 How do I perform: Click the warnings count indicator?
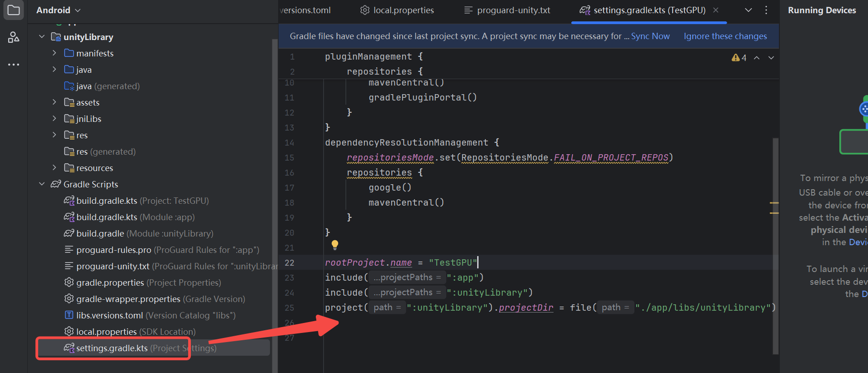(x=739, y=58)
